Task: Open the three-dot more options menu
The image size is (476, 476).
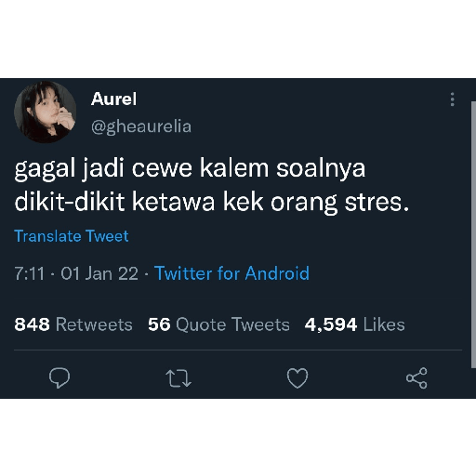Action: (x=453, y=99)
